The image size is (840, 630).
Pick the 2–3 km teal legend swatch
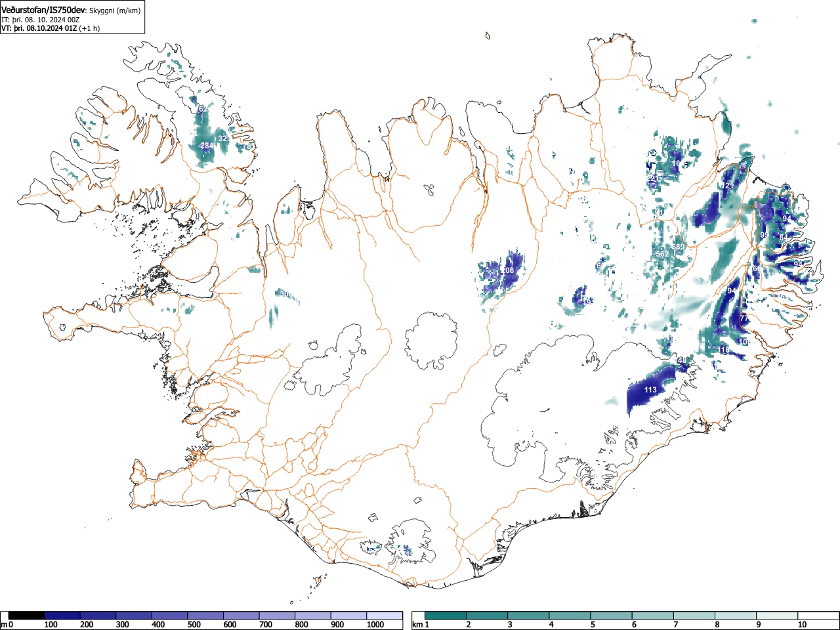point(487,616)
